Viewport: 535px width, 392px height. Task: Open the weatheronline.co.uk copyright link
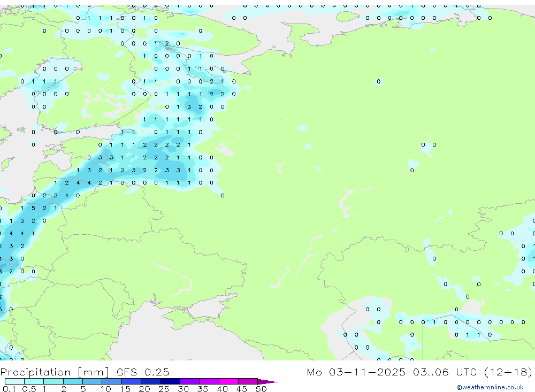(490, 387)
